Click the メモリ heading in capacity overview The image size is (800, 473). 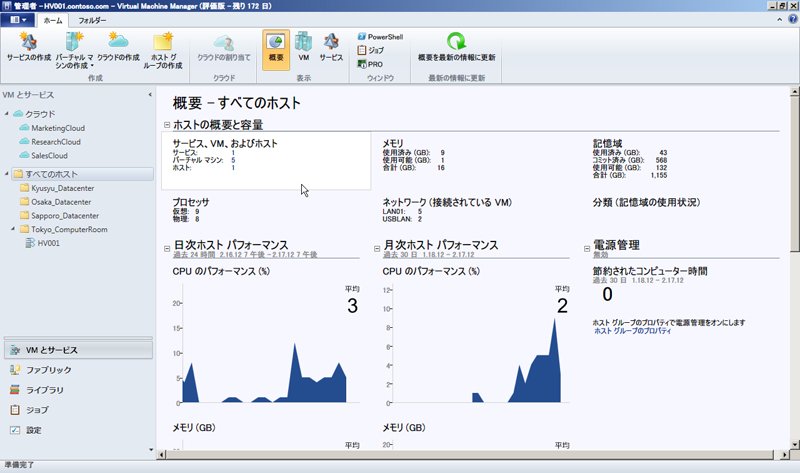[393, 143]
